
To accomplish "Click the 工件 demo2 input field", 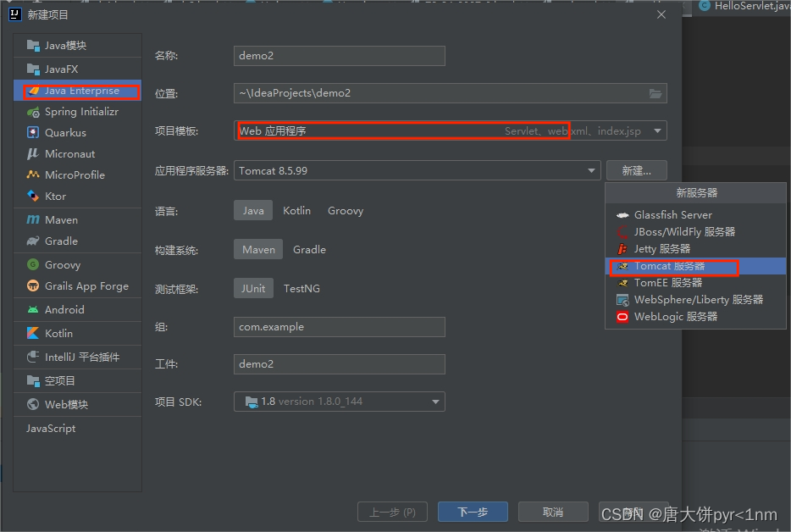I will [340, 364].
